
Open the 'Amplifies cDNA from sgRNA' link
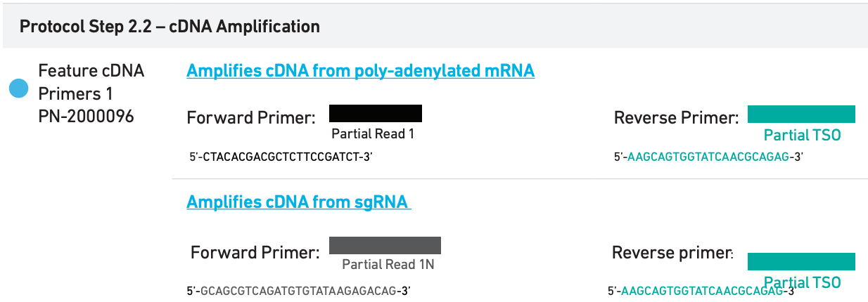point(298,202)
